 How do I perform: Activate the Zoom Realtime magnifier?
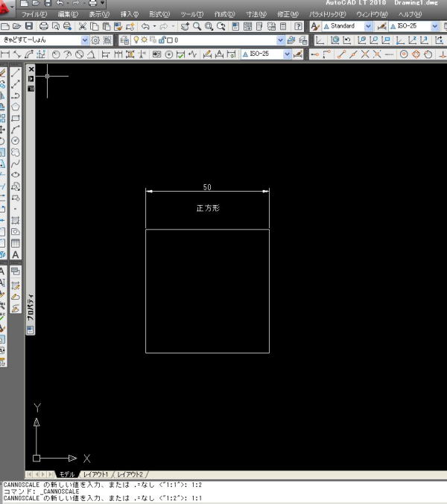tap(197, 26)
